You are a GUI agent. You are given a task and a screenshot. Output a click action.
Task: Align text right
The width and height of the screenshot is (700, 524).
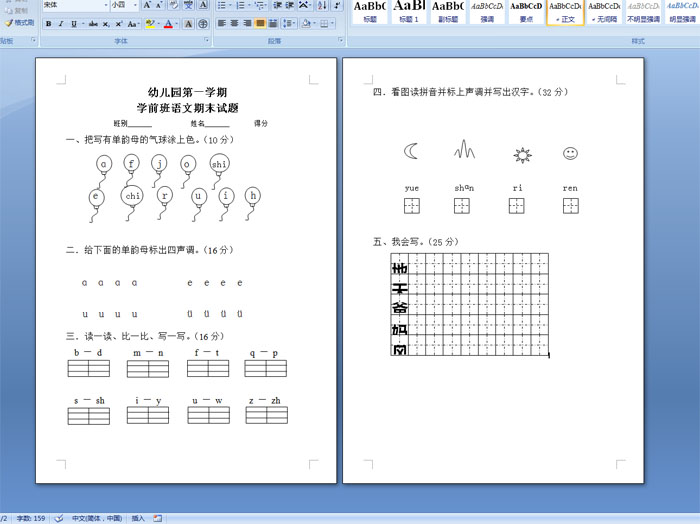pos(247,23)
